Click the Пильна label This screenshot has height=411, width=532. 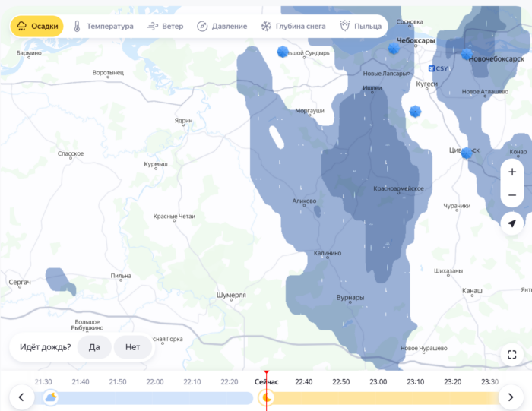coord(121,276)
